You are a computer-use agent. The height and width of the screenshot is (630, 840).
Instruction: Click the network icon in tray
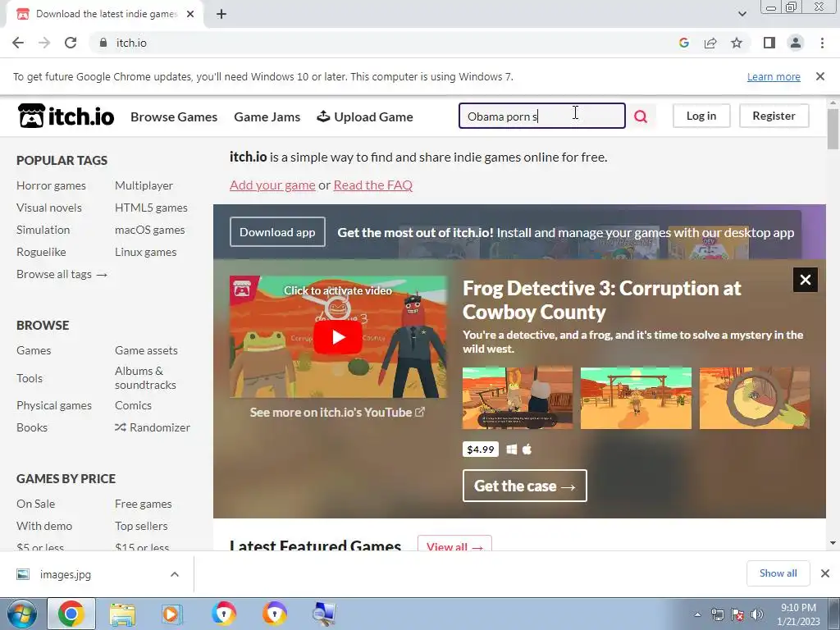pyautogui.click(x=717, y=614)
